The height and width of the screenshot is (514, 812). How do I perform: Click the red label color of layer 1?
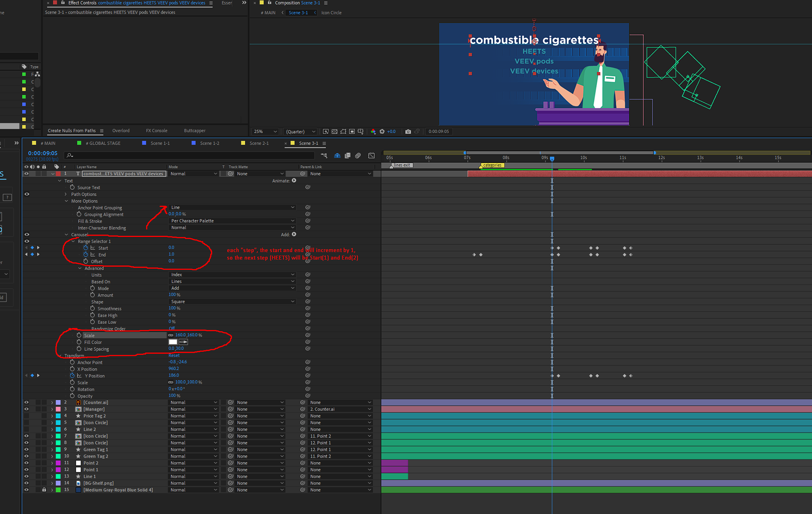pos(58,174)
